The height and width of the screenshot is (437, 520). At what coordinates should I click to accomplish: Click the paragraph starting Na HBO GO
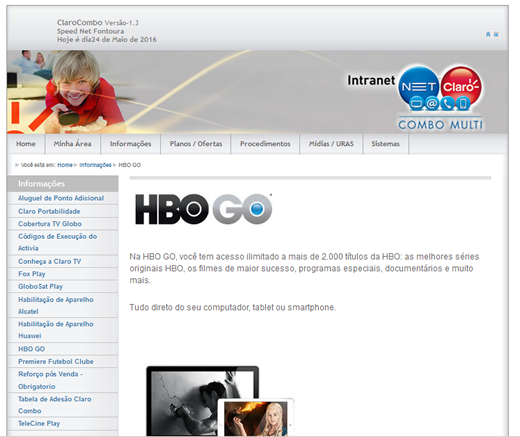click(x=304, y=268)
